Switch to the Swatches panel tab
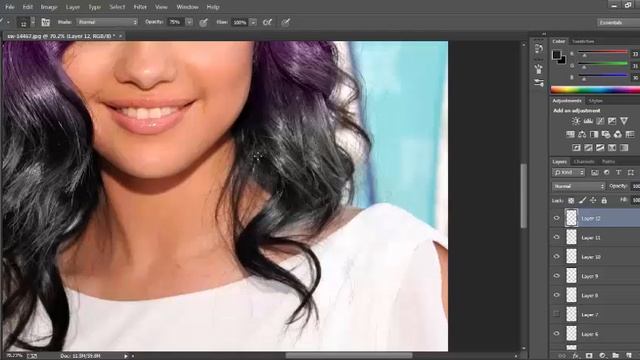 [583, 42]
